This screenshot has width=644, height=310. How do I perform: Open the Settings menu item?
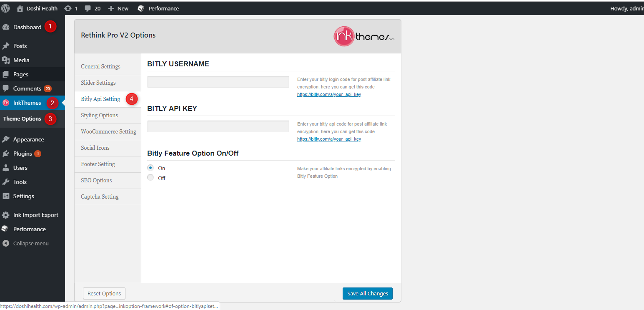click(33, 196)
